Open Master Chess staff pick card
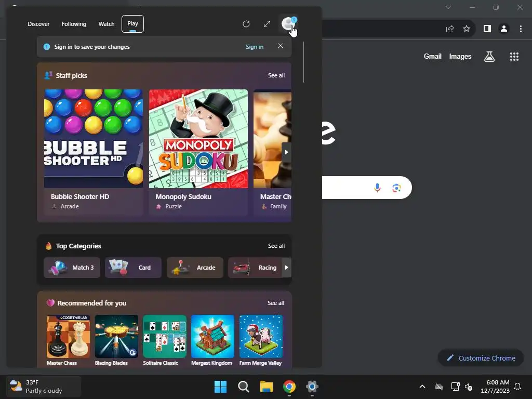The width and height of the screenshot is (532, 399). (272, 152)
